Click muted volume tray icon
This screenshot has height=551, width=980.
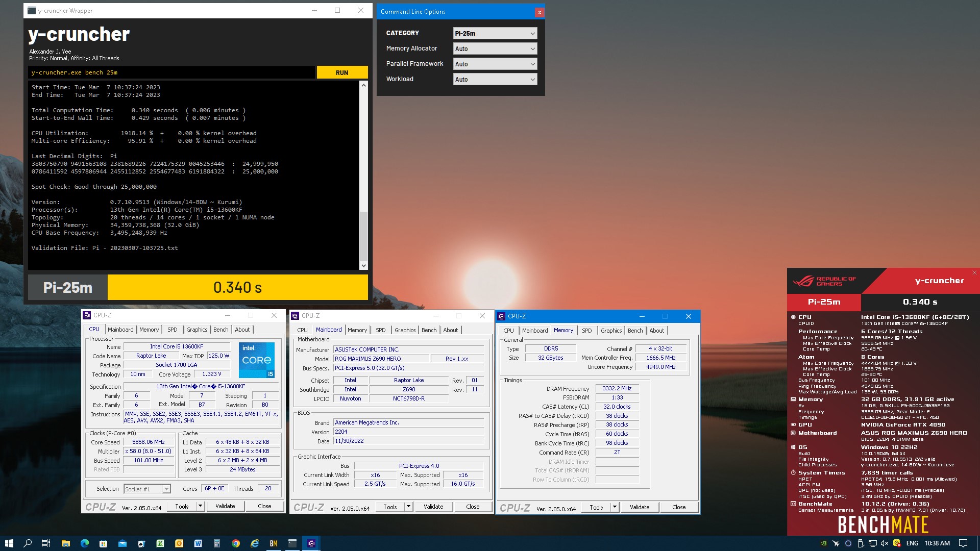coord(885,543)
